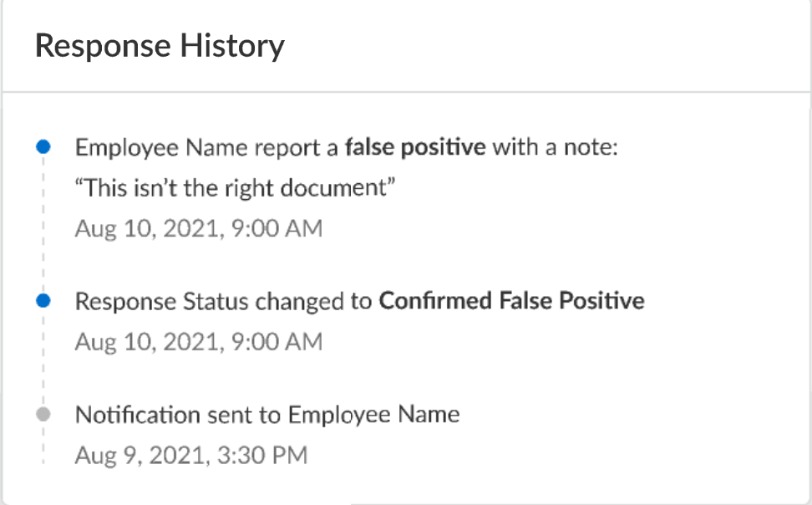Click the note "This isn't the right document"
The height and width of the screenshot is (505, 812).
click(234, 187)
